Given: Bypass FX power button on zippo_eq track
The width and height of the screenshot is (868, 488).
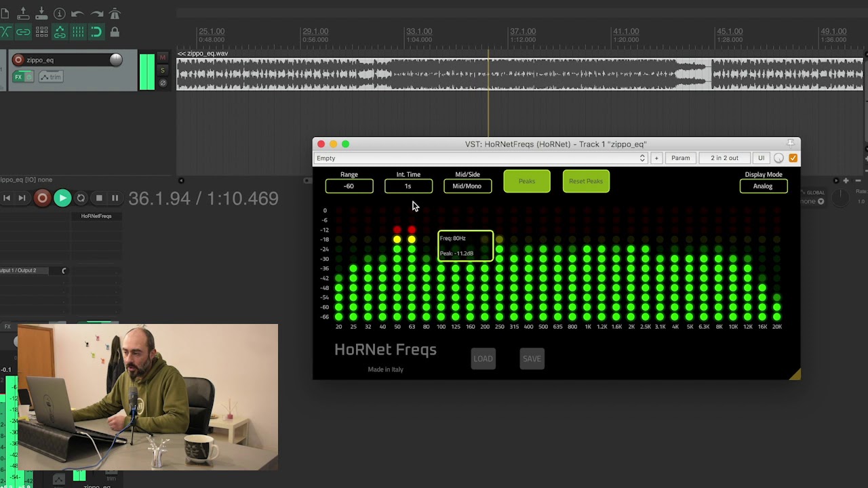Looking at the screenshot, I should point(29,77).
